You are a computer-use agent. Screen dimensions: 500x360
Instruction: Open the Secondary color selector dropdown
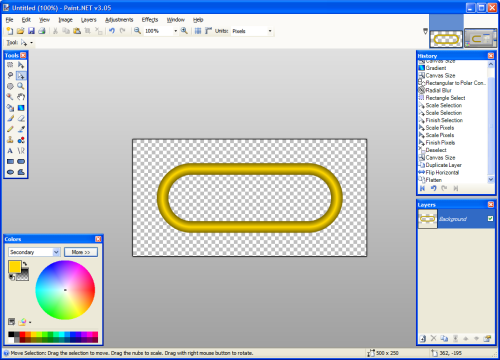[56, 252]
